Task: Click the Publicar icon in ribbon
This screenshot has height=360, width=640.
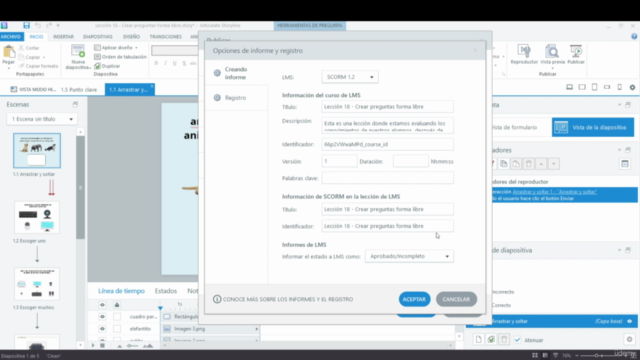Action: coord(576,51)
